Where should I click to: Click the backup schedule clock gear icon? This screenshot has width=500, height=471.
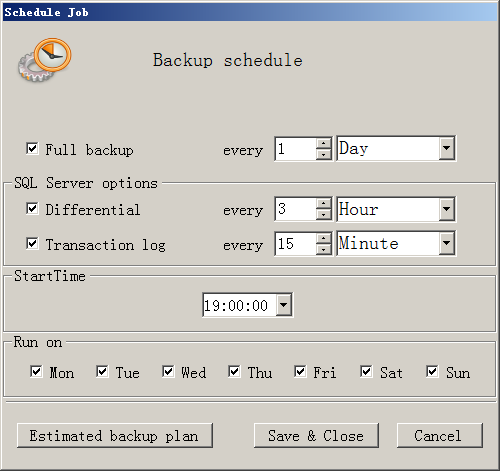point(44,60)
